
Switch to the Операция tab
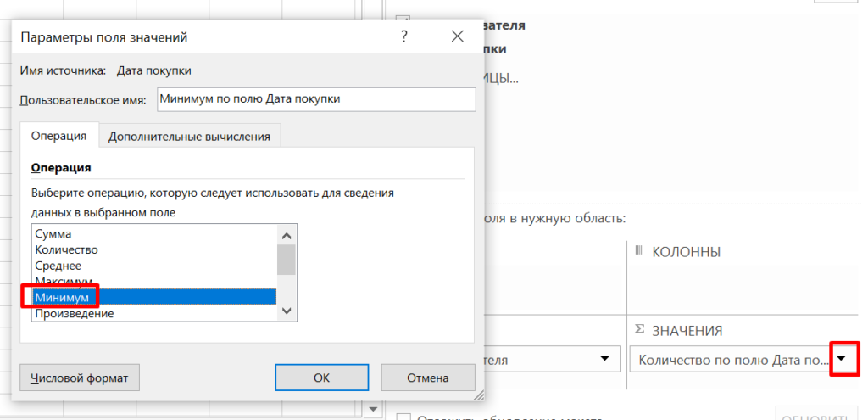[x=58, y=136]
